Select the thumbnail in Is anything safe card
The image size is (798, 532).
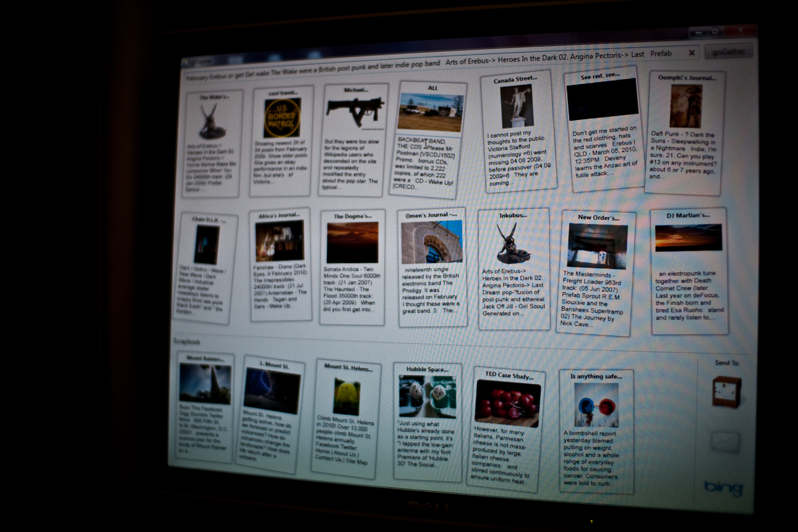pyautogui.click(x=596, y=405)
